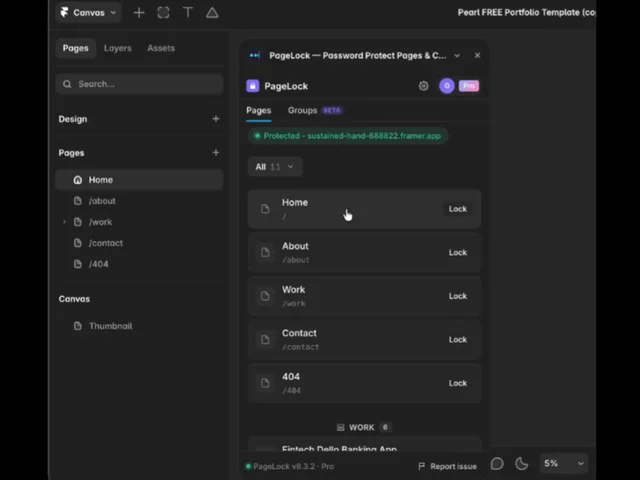Close the PageLock plugin window
Image resolution: width=640 pixels, height=480 pixels.
pyautogui.click(x=477, y=56)
